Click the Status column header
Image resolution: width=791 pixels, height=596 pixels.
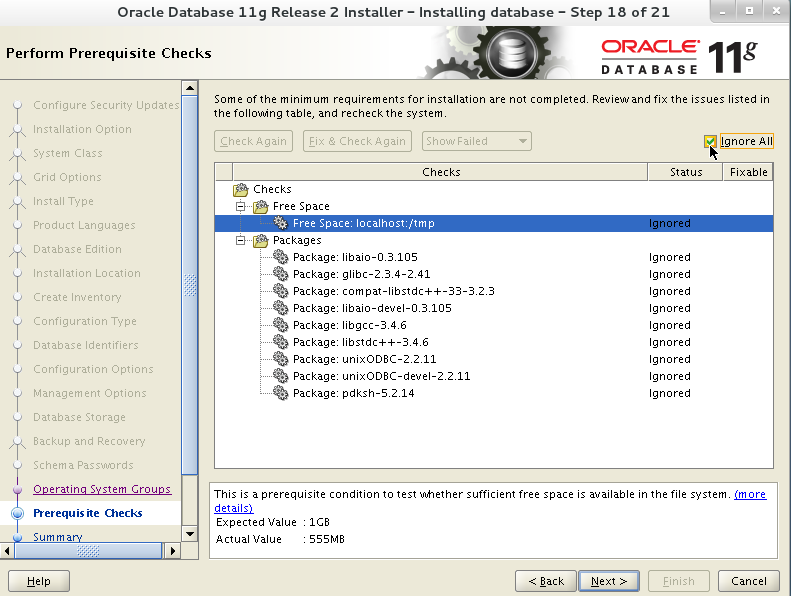(686, 172)
